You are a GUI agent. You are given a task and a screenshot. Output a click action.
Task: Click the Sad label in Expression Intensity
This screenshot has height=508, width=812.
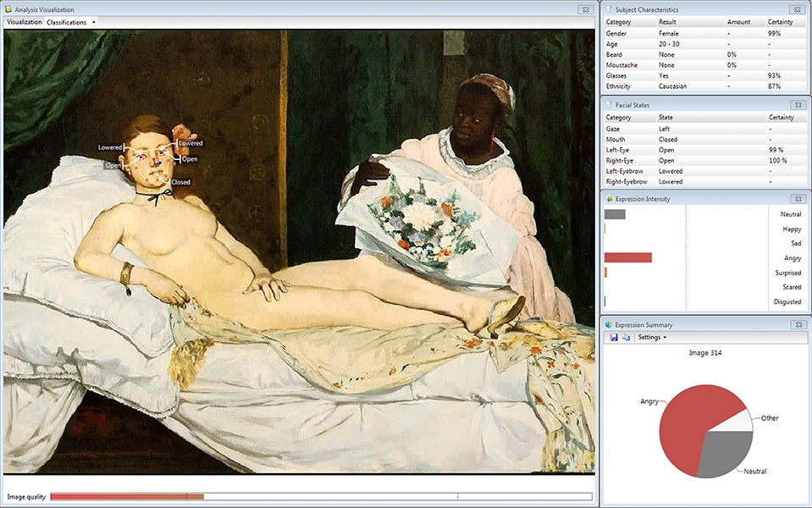(796, 243)
